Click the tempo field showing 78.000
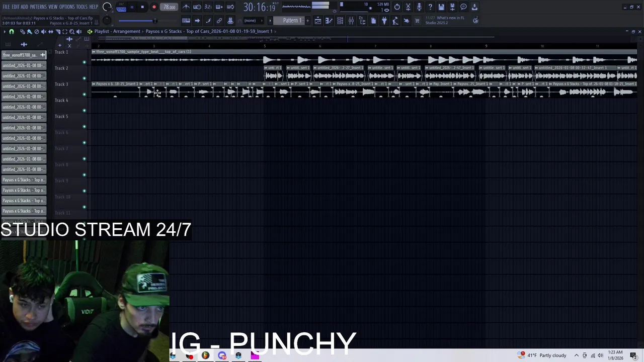This screenshot has height=362, width=644. click(x=170, y=7)
